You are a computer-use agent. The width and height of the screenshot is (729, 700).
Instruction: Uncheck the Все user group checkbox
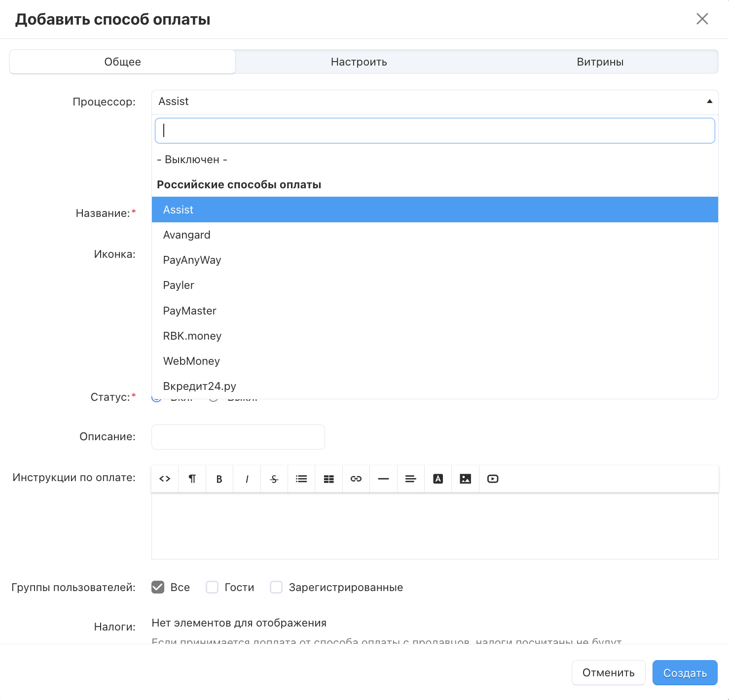pos(158,587)
